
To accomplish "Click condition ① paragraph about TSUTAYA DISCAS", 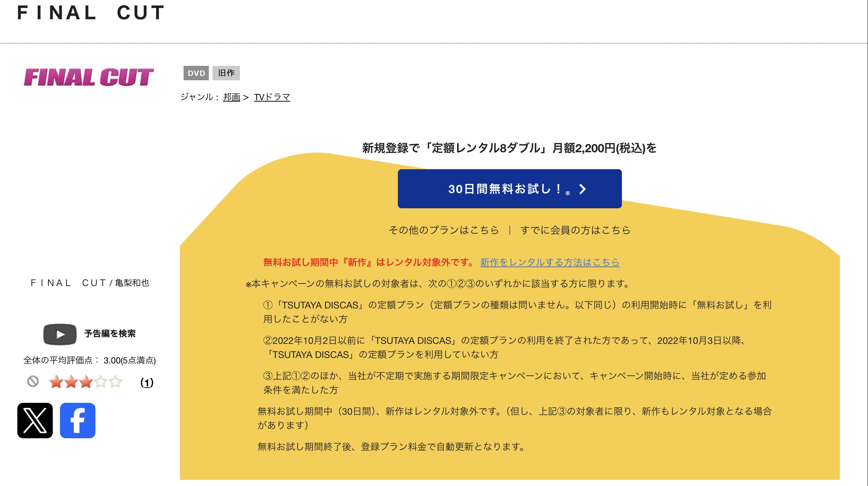I will (x=517, y=312).
